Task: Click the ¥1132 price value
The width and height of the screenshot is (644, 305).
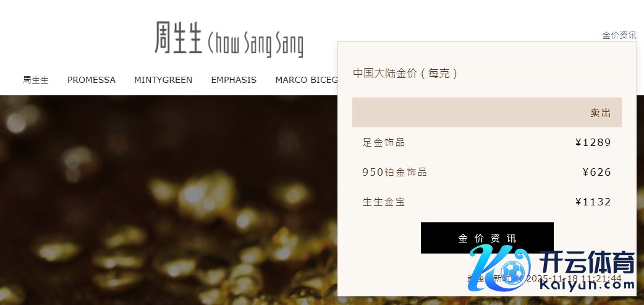Action: click(x=593, y=202)
